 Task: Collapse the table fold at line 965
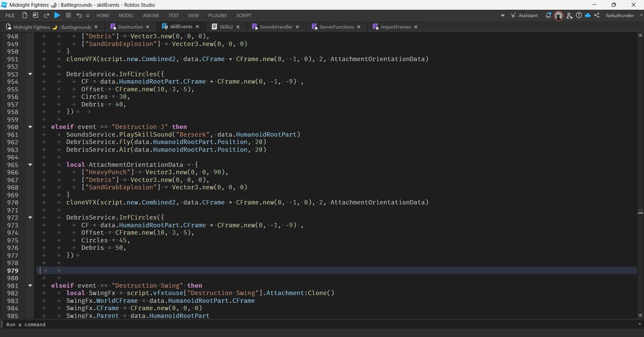pos(31,165)
